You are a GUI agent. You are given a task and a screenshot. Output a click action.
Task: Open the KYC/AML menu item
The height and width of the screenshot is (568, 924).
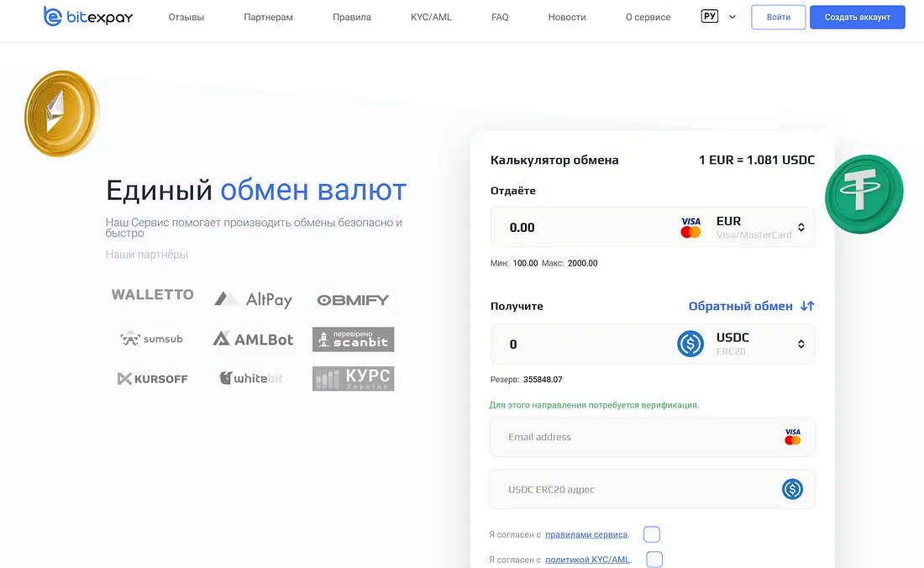point(432,17)
